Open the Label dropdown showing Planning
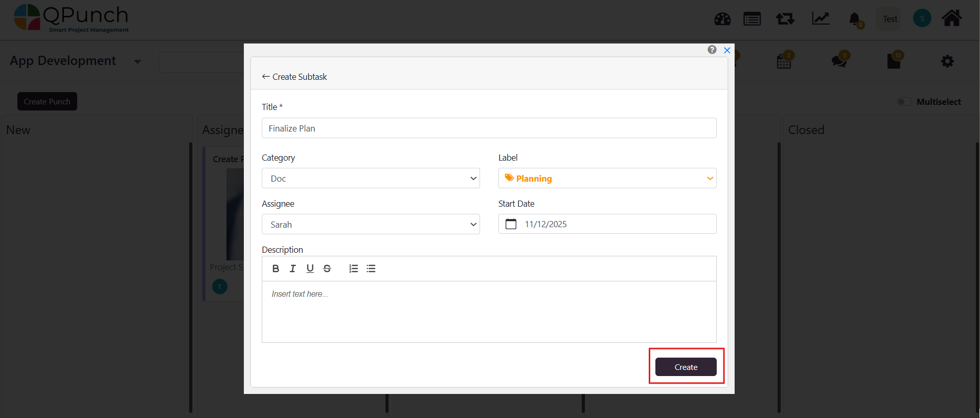The image size is (980, 418). coord(607,179)
